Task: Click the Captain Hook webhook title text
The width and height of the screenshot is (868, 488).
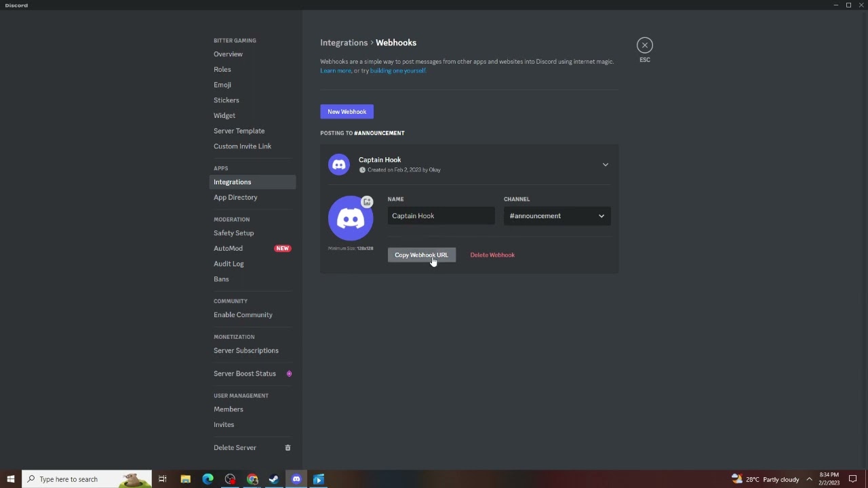Action: point(380,160)
